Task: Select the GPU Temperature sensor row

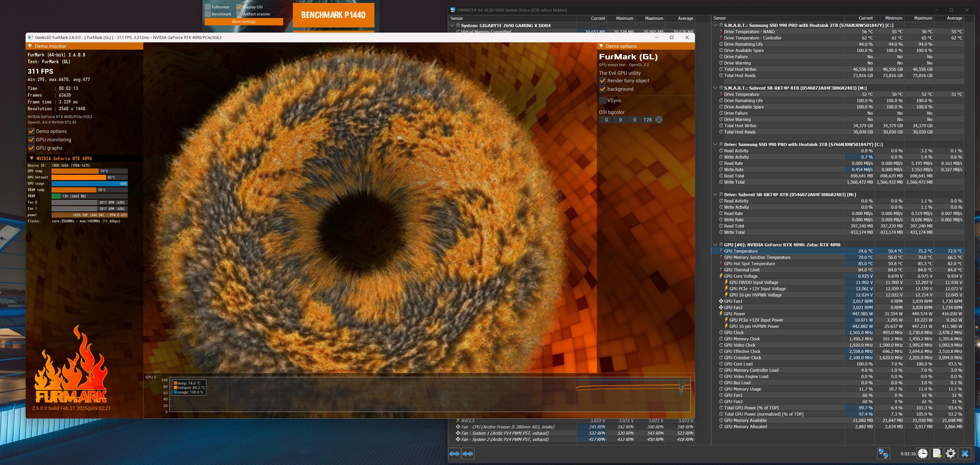Action: (837, 251)
